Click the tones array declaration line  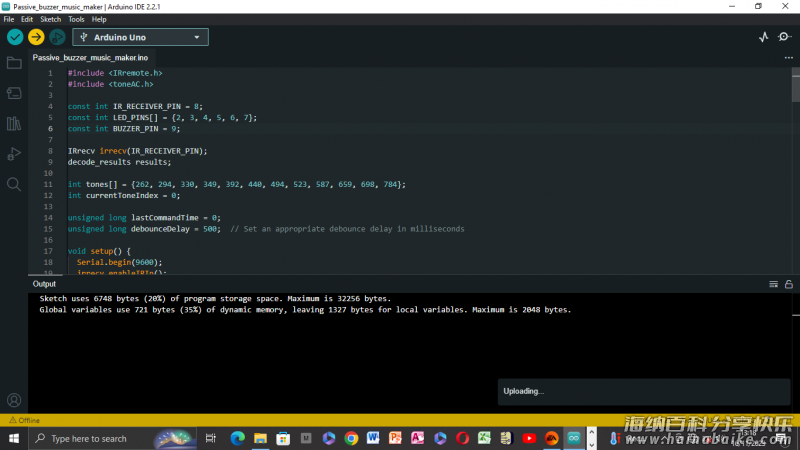[x=237, y=184]
